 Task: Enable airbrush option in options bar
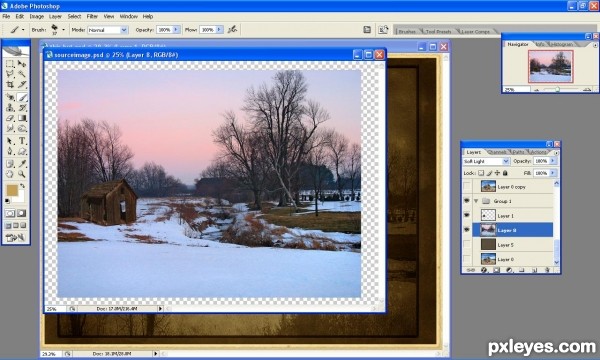coord(232,29)
